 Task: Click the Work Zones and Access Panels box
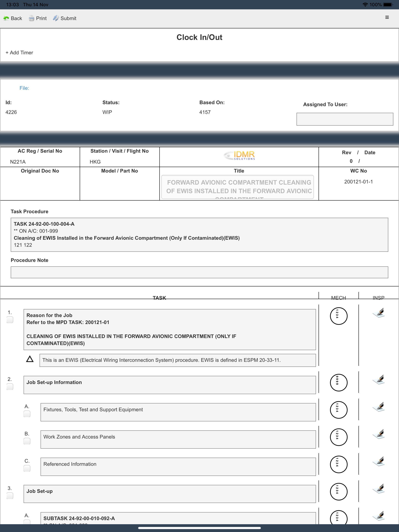[x=178, y=439]
